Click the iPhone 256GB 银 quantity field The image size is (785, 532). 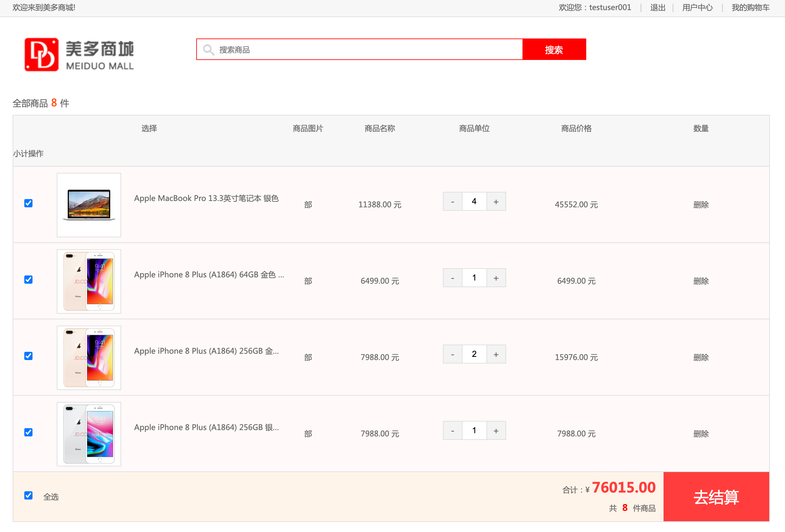474,430
